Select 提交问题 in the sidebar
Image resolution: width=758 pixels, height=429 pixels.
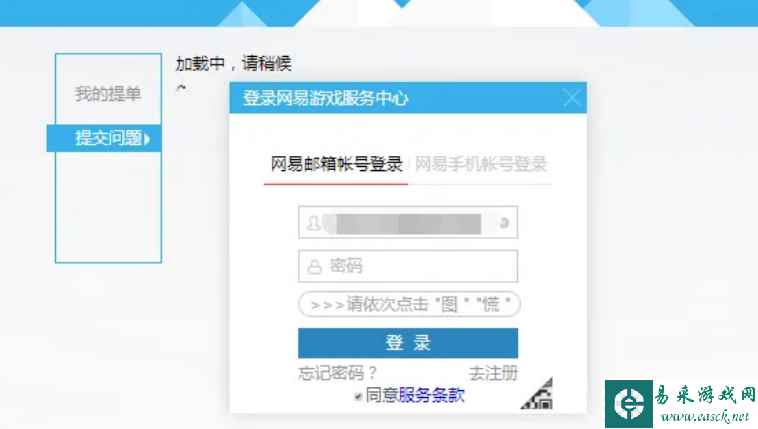pos(104,138)
